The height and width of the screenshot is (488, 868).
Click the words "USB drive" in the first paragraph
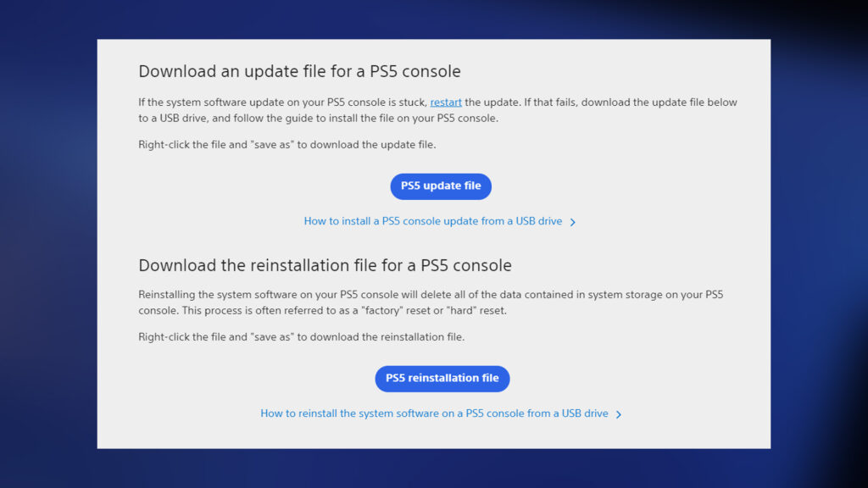pyautogui.click(x=175, y=119)
